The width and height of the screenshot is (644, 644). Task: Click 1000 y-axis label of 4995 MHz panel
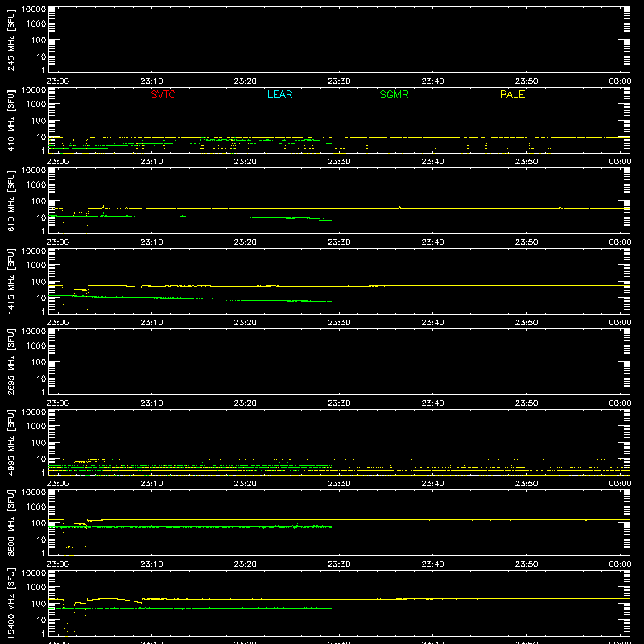[36, 427]
